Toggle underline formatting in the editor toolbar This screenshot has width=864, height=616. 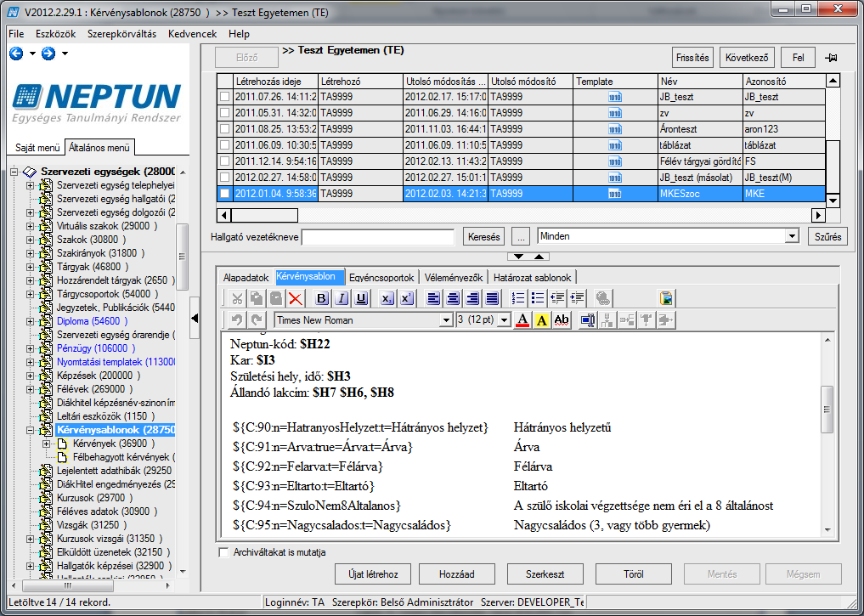pyautogui.click(x=361, y=298)
